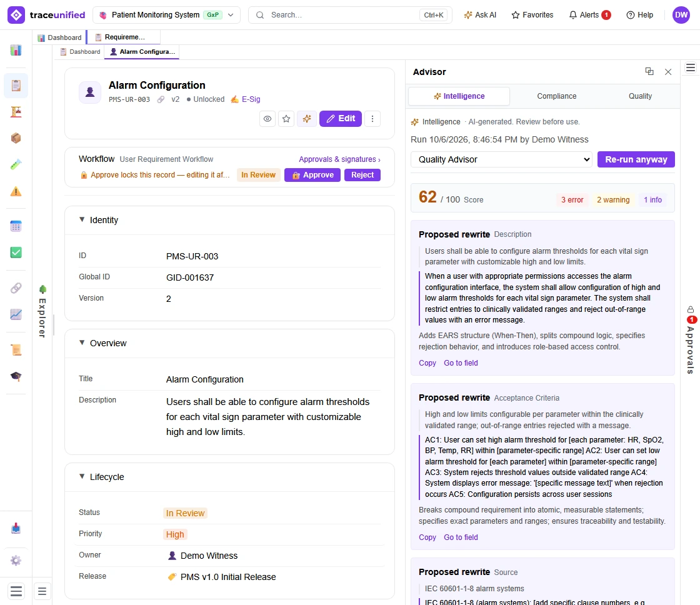Screen dimensions: 700x605
Task: Open the chain link traceability sidebar icon
Action: coord(16,288)
